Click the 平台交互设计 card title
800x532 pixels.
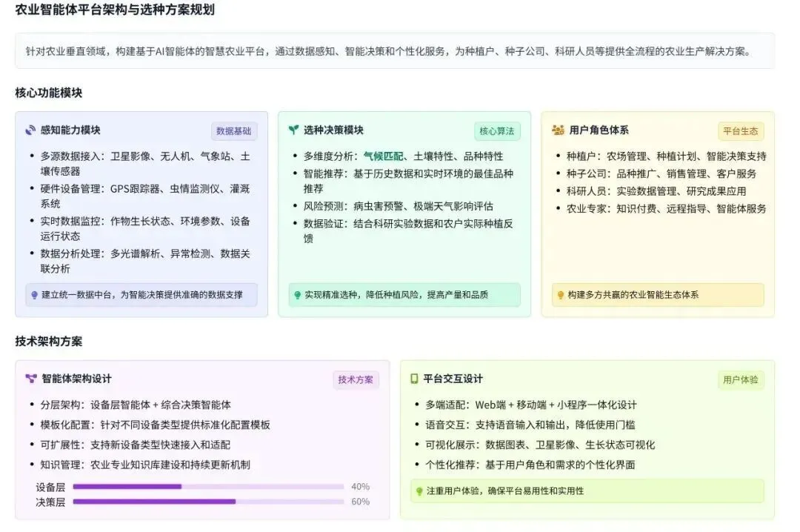[453, 379]
